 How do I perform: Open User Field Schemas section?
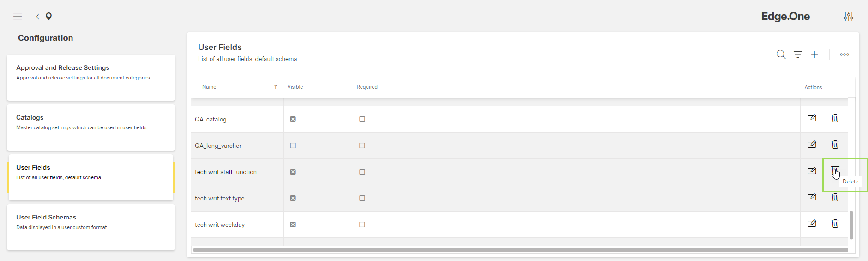pyautogui.click(x=90, y=227)
